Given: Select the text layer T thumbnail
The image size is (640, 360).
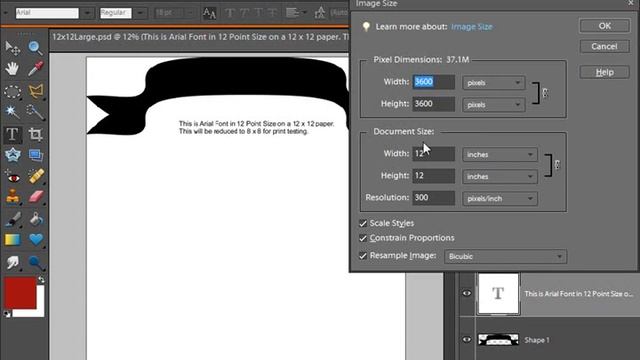Looking at the screenshot, I should point(498,294).
